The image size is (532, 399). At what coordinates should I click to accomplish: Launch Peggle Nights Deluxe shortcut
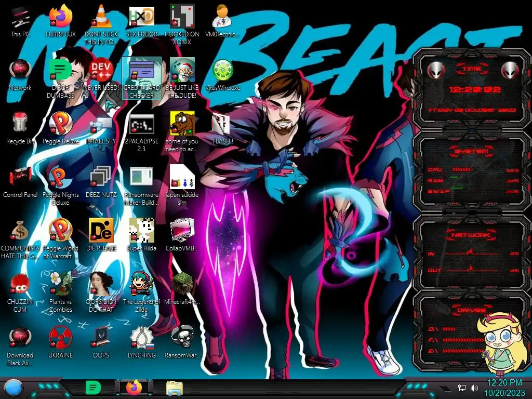(x=61, y=186)
